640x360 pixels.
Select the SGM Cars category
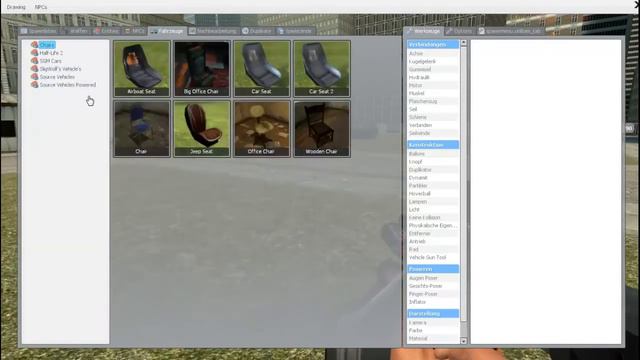click(x=51, y=61)
